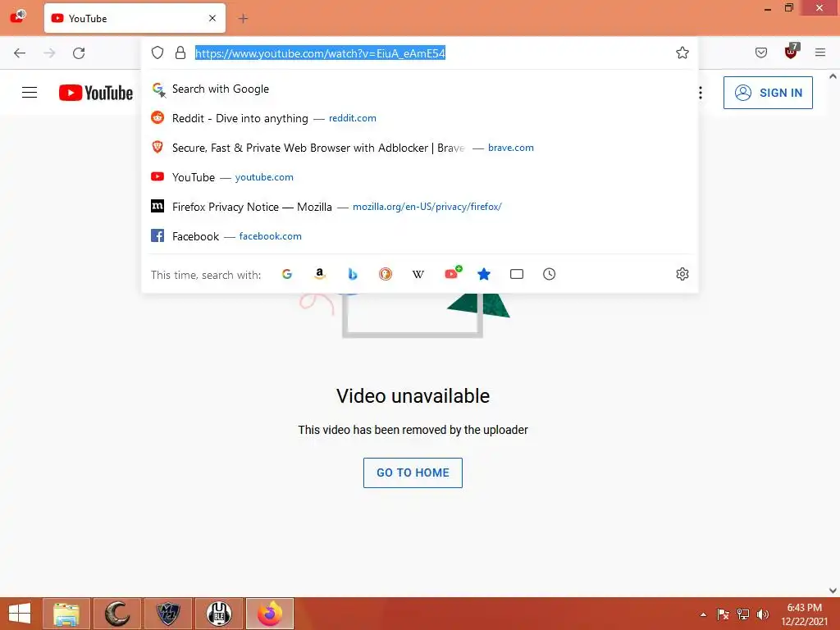Reload the current page

[x=79, y=53]
